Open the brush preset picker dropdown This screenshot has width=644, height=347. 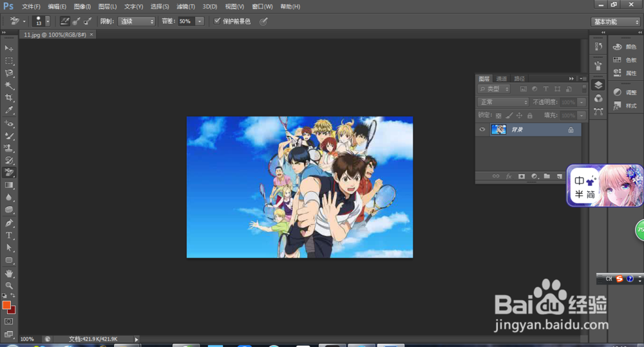click(x=48, y=21)
